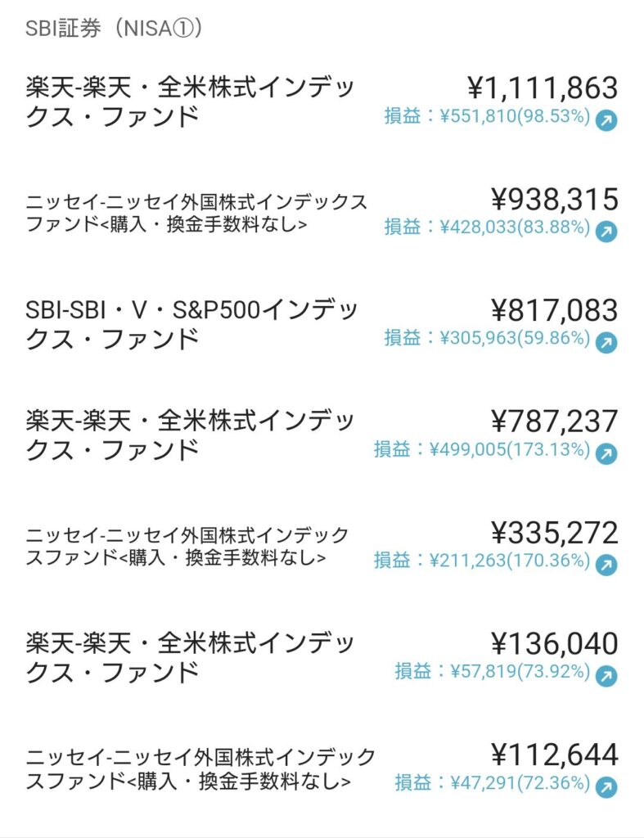The height and width of the screenshot is (838, 644).
Task: Select ニッセイ外国株式 fund valued ¥112,644
Action: click(200, 769)
